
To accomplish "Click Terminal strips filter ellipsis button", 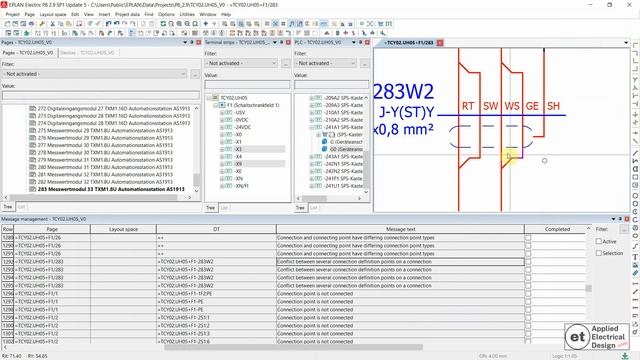I will pos(286,63).
